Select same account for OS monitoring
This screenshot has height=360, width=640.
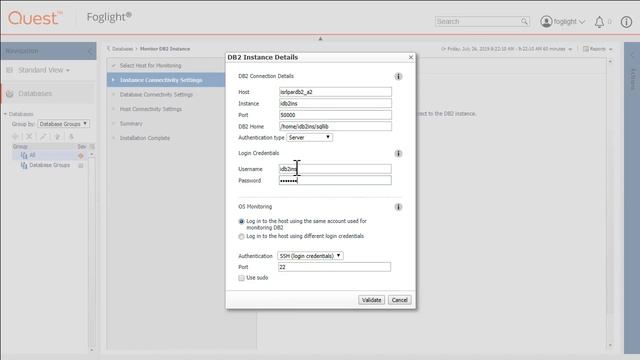pos(241,221)
